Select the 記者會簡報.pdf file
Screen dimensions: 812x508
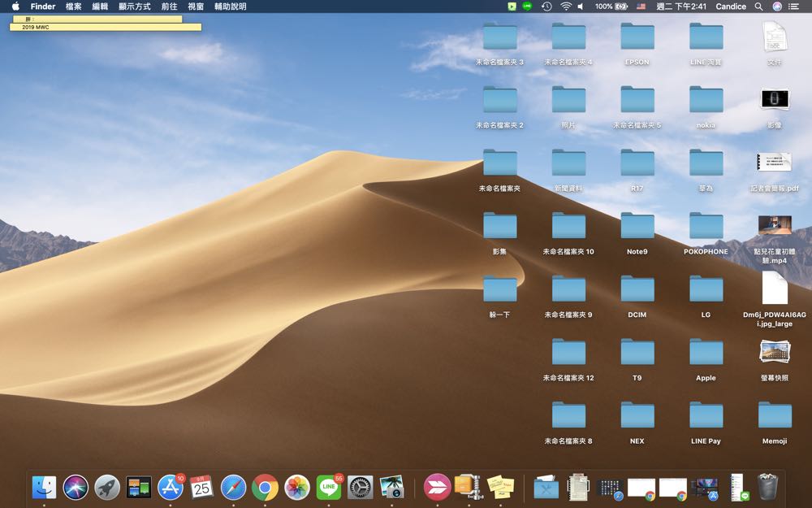774,163
